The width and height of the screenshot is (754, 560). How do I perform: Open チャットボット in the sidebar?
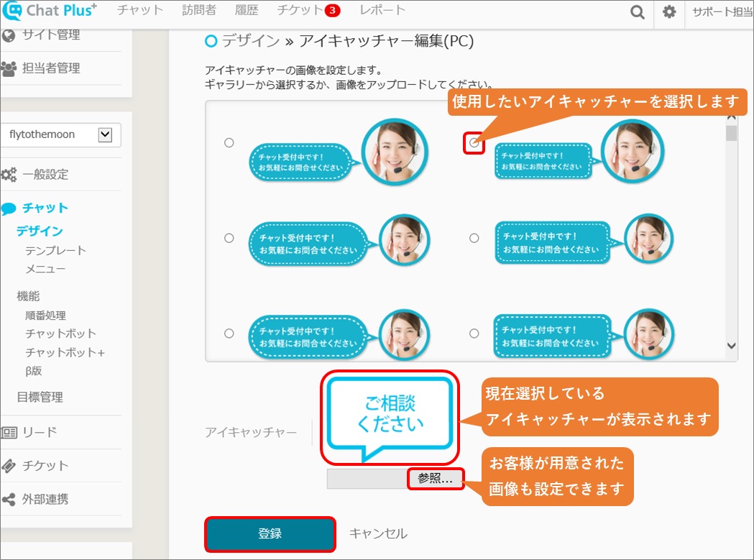pos(60,334)
